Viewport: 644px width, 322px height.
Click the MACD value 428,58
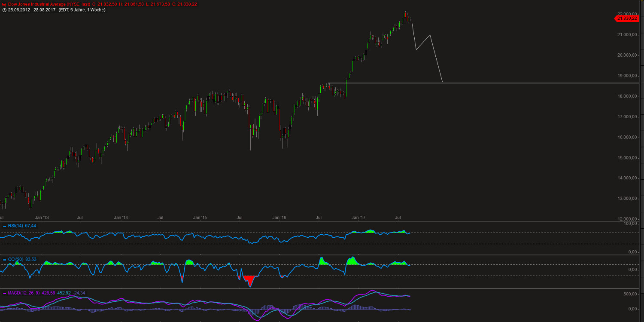48,293
